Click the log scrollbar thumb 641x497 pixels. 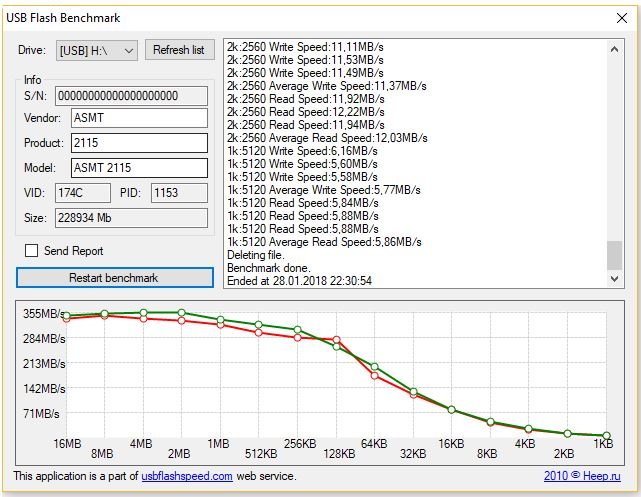(x=614, y=255)
